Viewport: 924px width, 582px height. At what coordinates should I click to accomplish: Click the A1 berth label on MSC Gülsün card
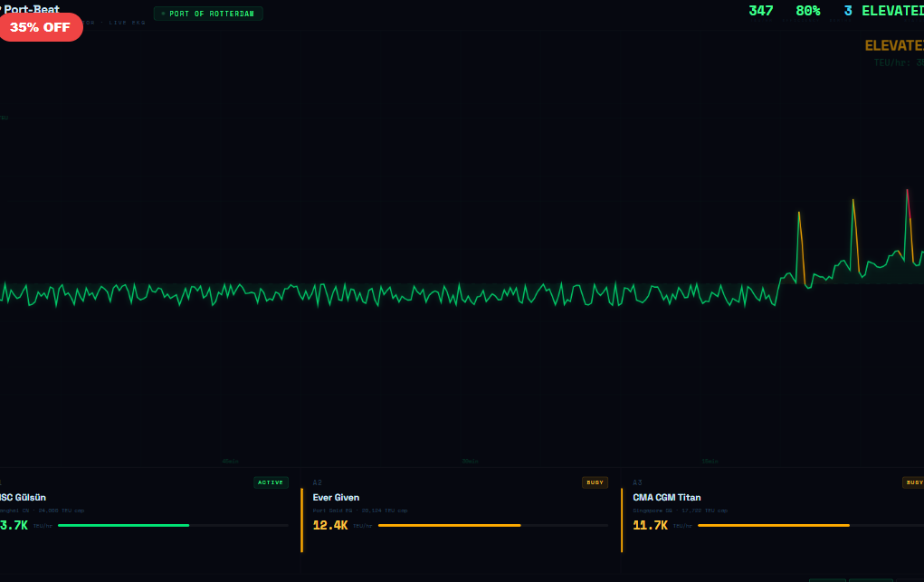click(x=4, y=482)
